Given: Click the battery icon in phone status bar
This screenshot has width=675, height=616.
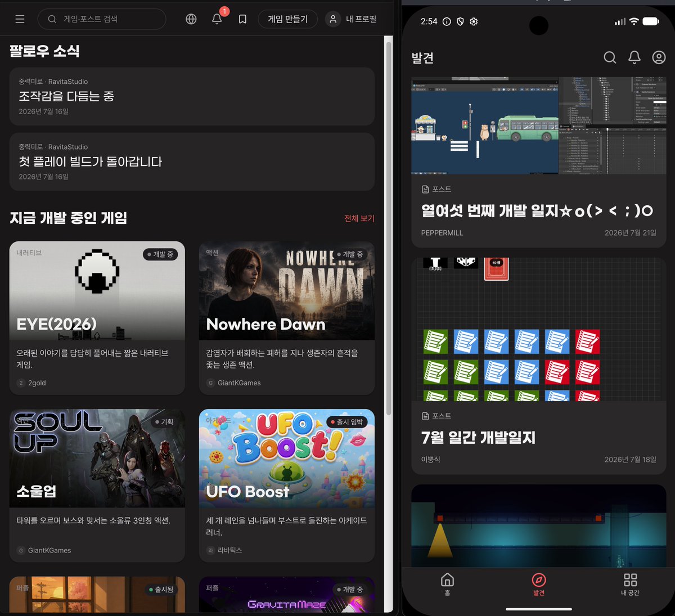Looking at the screenshot, I should click(x=651, y=21).
